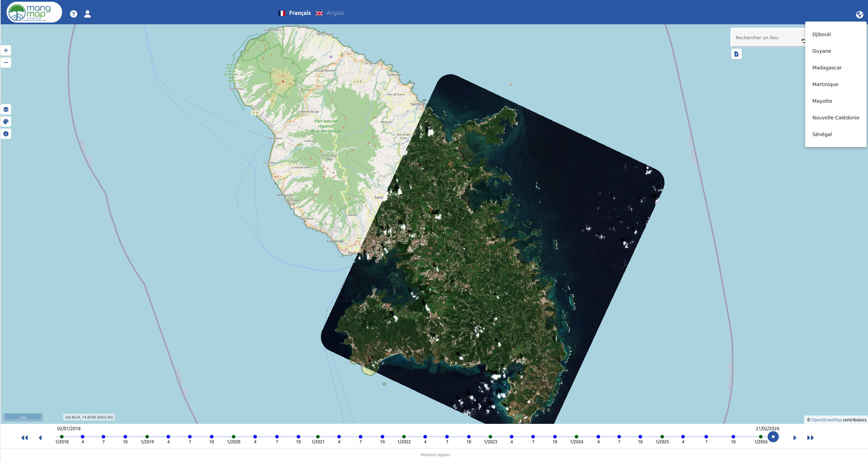Viewport: 868px width, 461px height.
Task: Open the color palette styling icon
Action: [x=6, y=122]
